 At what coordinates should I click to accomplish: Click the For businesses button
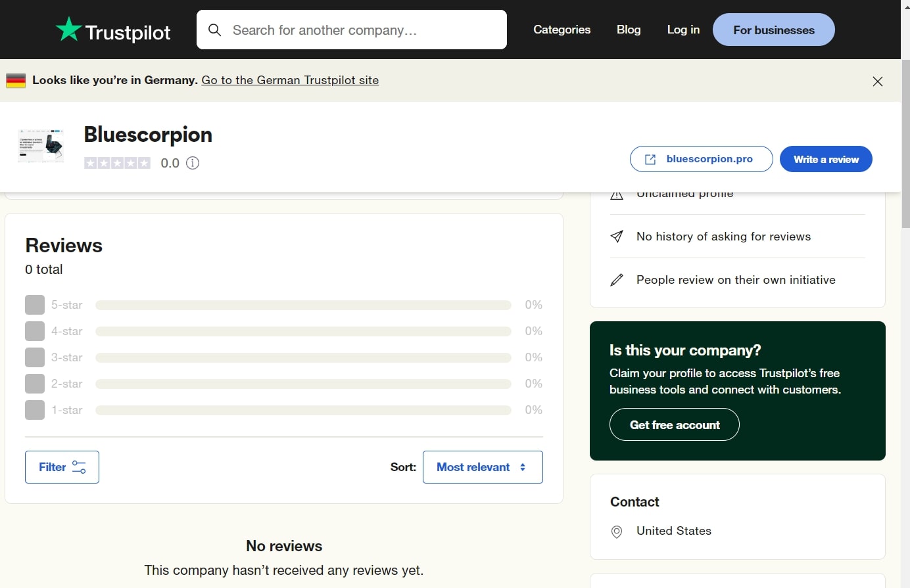point(774,30)
